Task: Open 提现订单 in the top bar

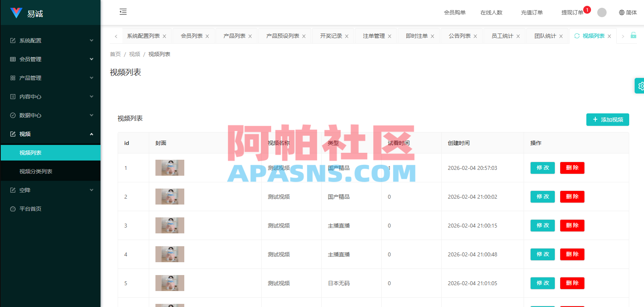Action: pyautogui.click(x=572, y=12)
